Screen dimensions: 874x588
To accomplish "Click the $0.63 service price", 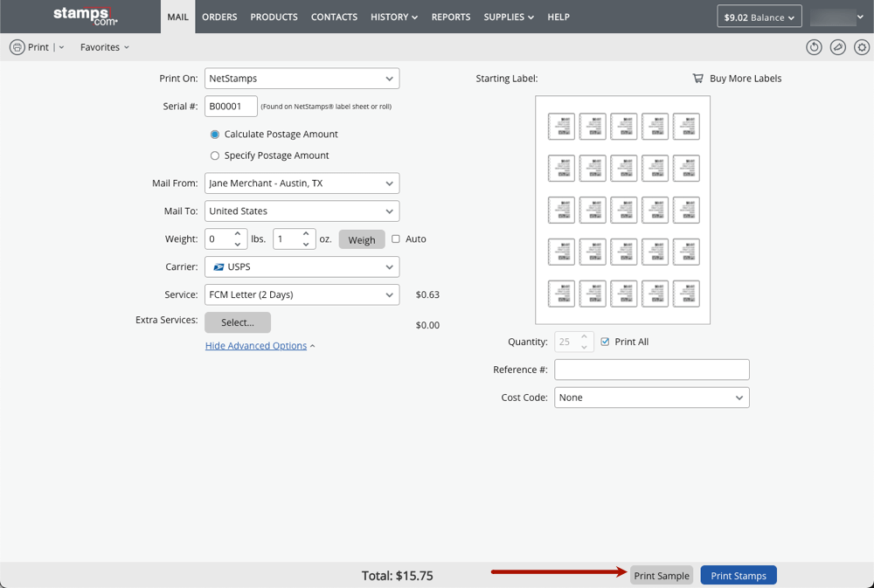I will tap(427, 294).
